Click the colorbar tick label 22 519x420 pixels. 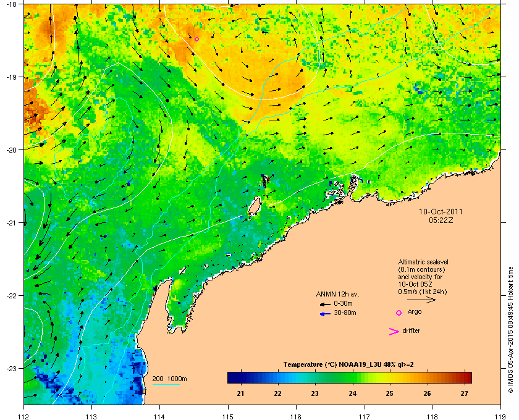point(277,393)
